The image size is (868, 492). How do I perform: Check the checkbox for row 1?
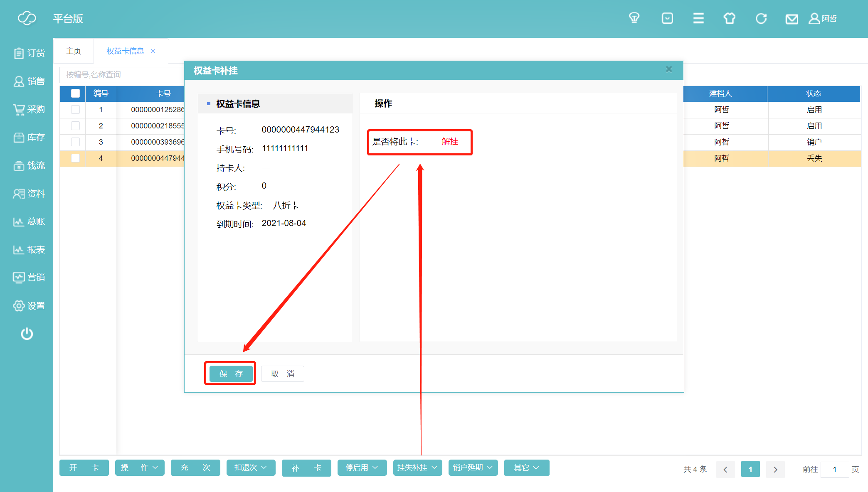[x=75, y=110]
